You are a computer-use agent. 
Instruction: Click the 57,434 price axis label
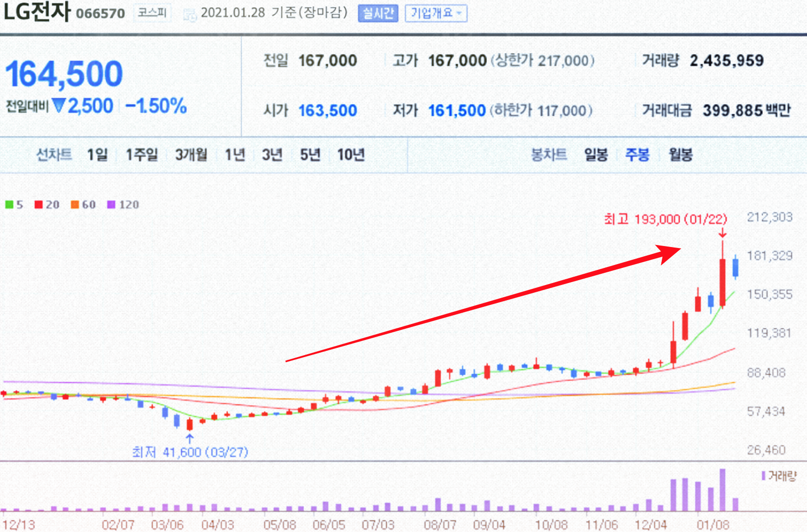pos(767,412)
